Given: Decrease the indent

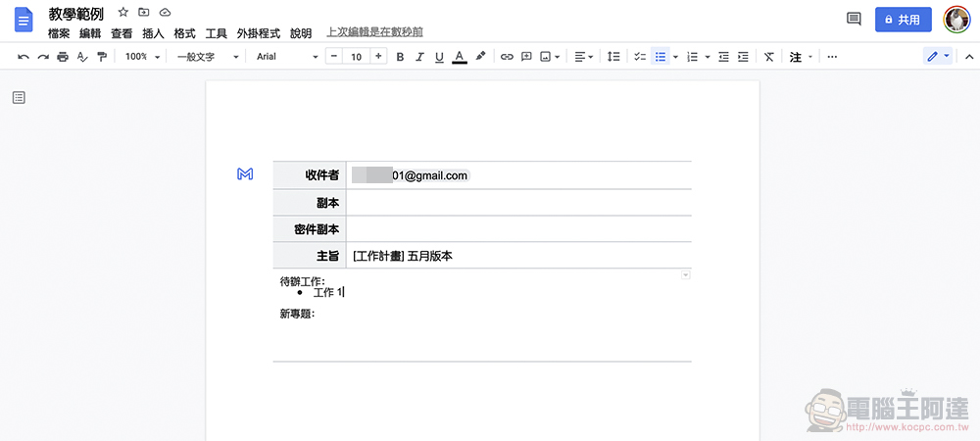Looking at the screenshot, I should pos(724,57).
